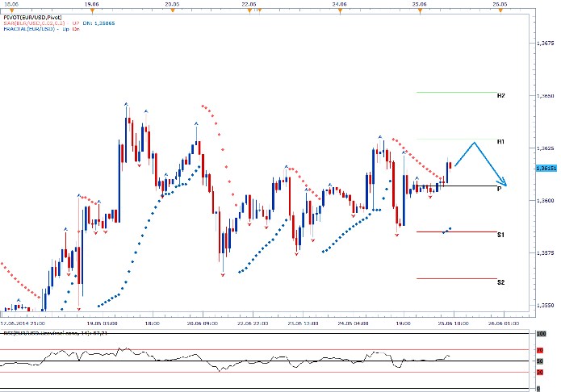Image resolution: width=561 pixels, height=392 pixels.
Task: Click the current price tag 1,36151
Action: 546,169
